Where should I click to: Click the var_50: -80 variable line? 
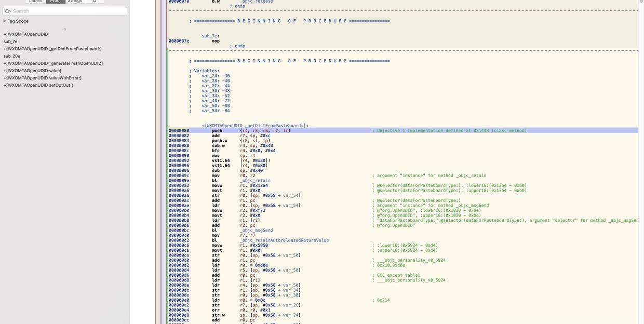tap(209, 106)
